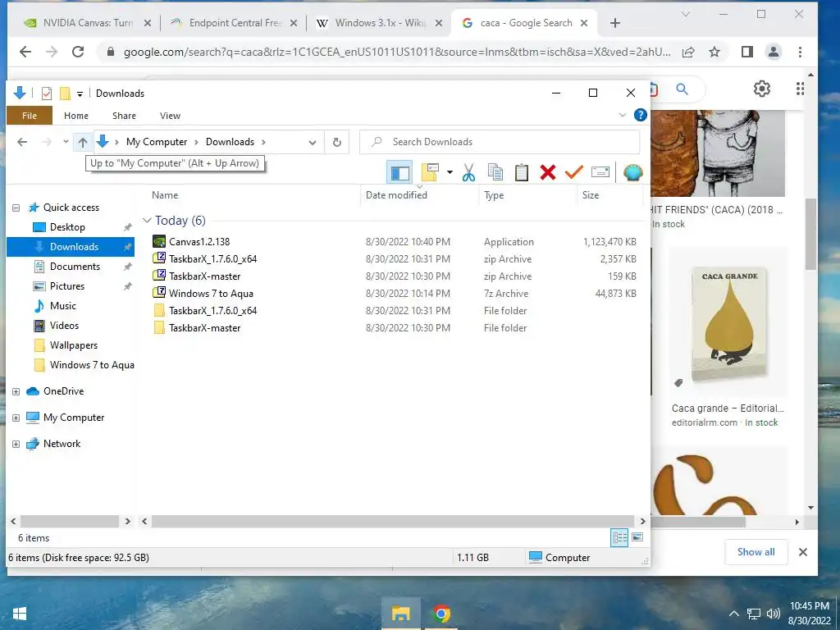Click New folder icon in title bar
The height and width of the screenshot is (630, 840).
tap(65, 94)
